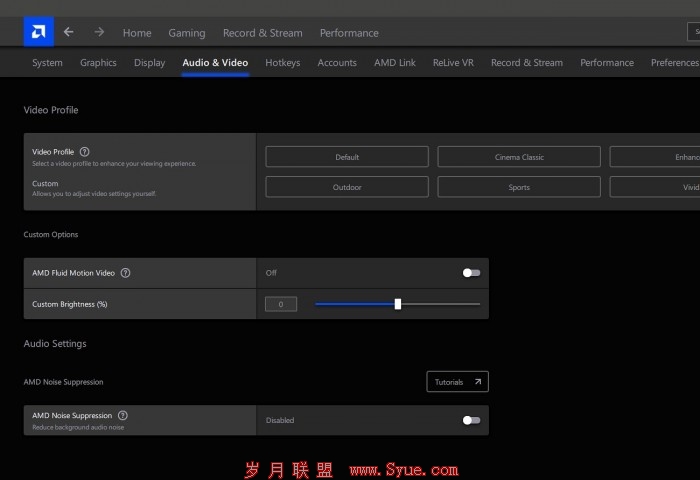Select the Vivid video profile
The height and width of the screenshot is (480, 700).
point(655,187)
